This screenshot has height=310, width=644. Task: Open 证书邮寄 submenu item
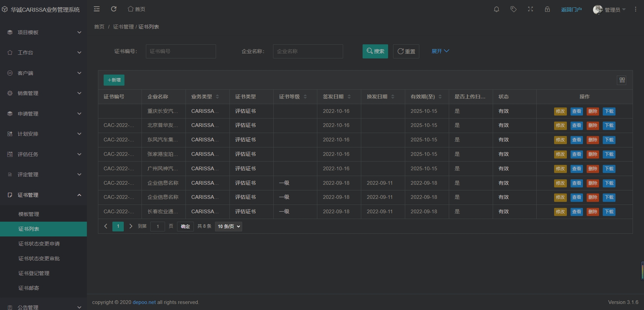(x=43, y=288)
